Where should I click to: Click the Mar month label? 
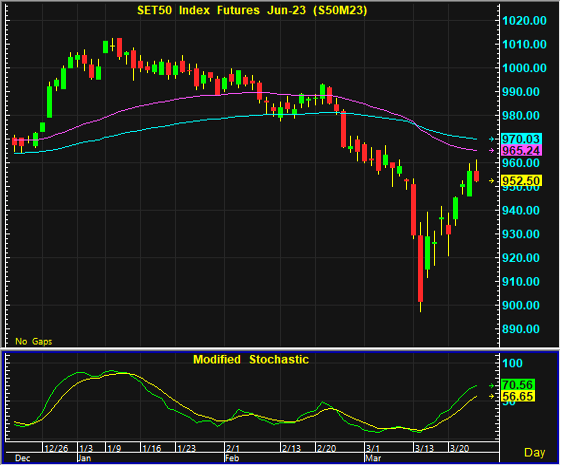373,458
